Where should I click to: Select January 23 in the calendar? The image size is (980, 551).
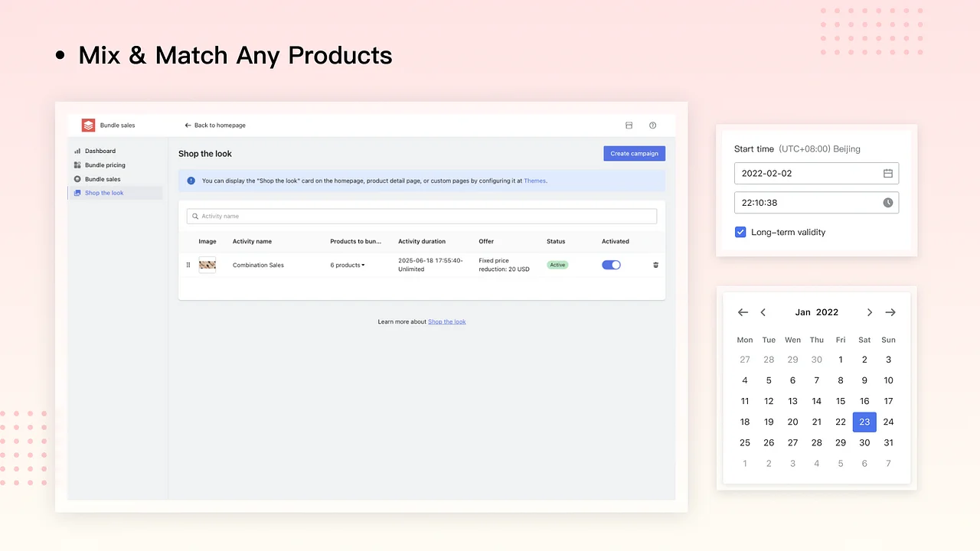864,422
